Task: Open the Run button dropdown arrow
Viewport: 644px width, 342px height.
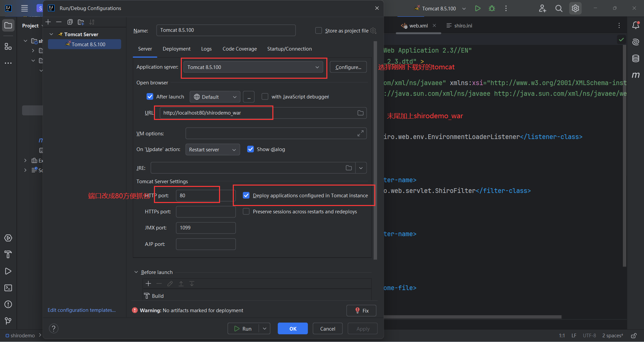Action: (265, 329)
